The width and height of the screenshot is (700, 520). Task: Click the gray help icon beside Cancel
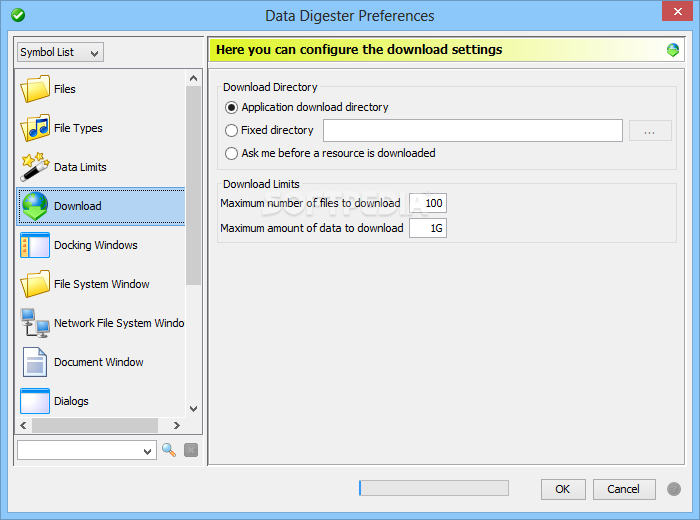[x=674, y=489]
